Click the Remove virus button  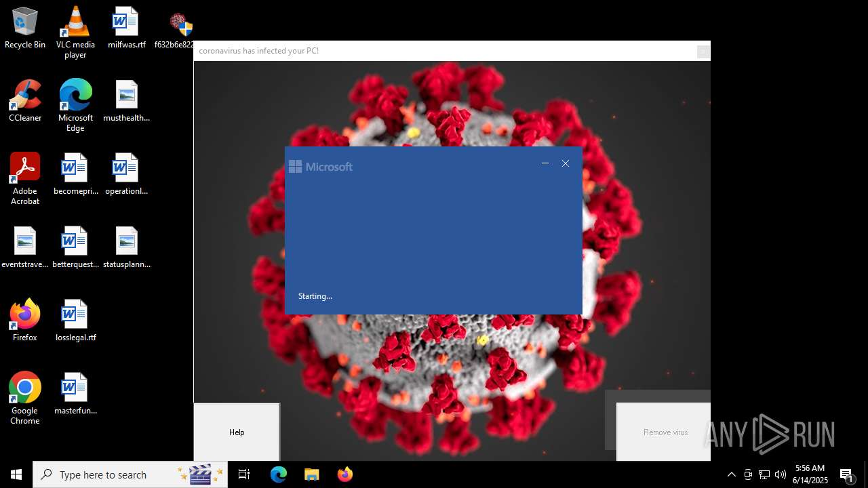pos(665,432)
